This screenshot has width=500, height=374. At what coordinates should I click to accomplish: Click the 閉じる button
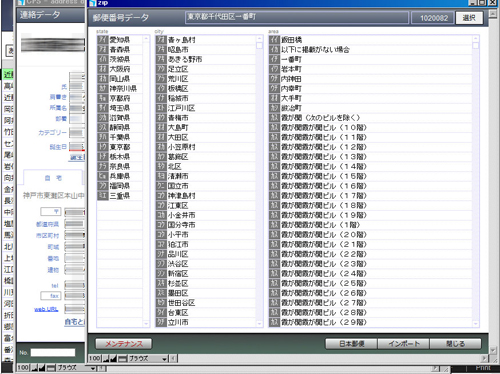[455, 344]
